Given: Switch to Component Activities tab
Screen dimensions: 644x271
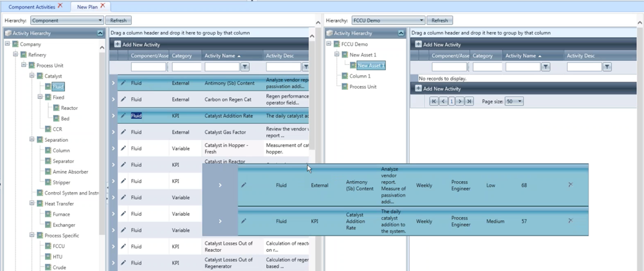Looking at the screenshot, I should click(31, 6).
